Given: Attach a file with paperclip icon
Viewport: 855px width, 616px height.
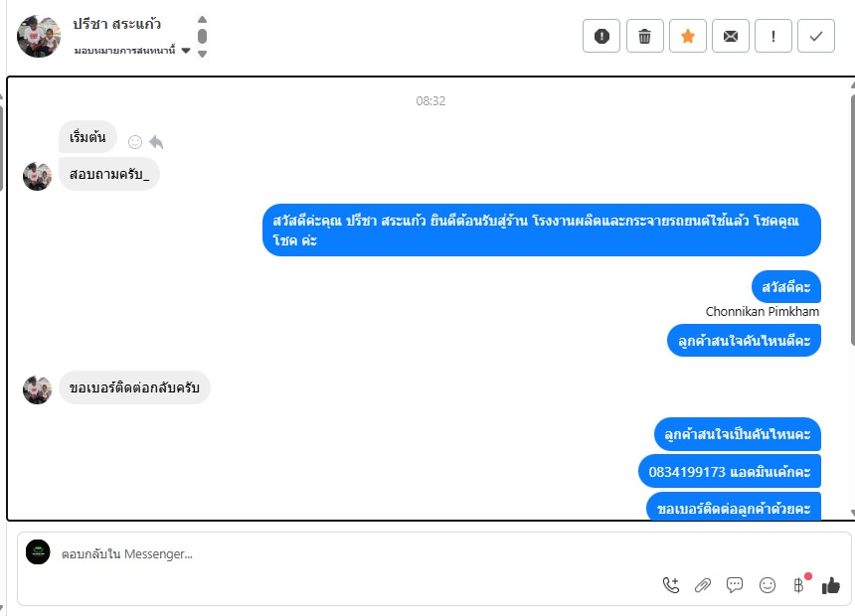Looking at the screenshot, I should click(702, 585).
